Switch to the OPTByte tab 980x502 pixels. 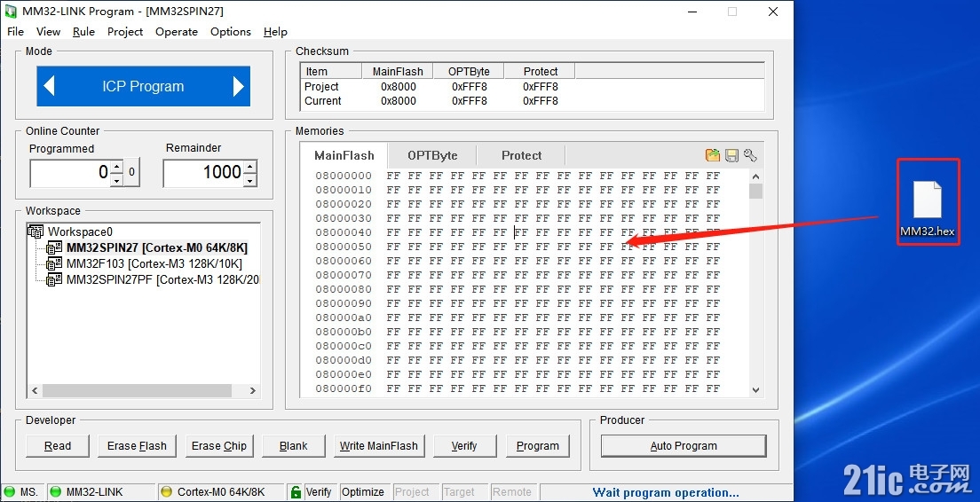(432, 155)
